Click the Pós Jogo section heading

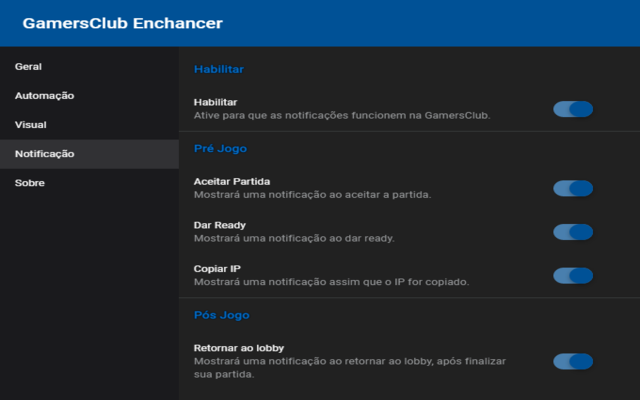pos(222,315)
